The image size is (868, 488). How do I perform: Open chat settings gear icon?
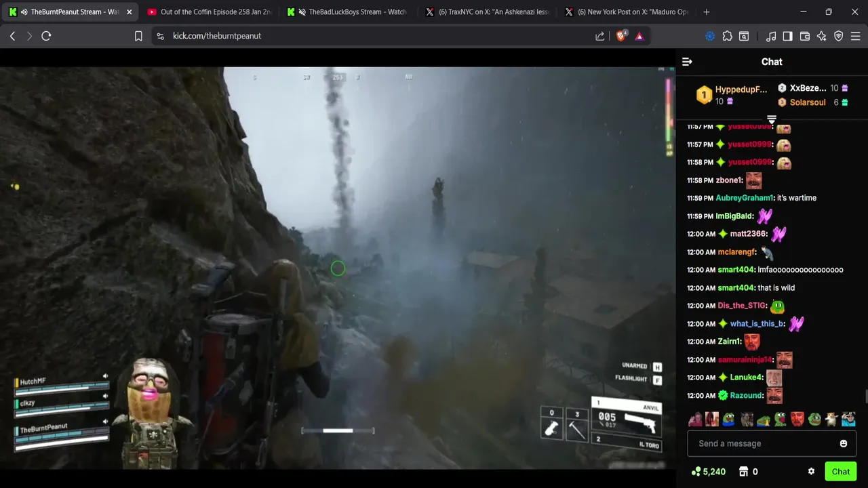pyautogui.click(x=811, y=472)
